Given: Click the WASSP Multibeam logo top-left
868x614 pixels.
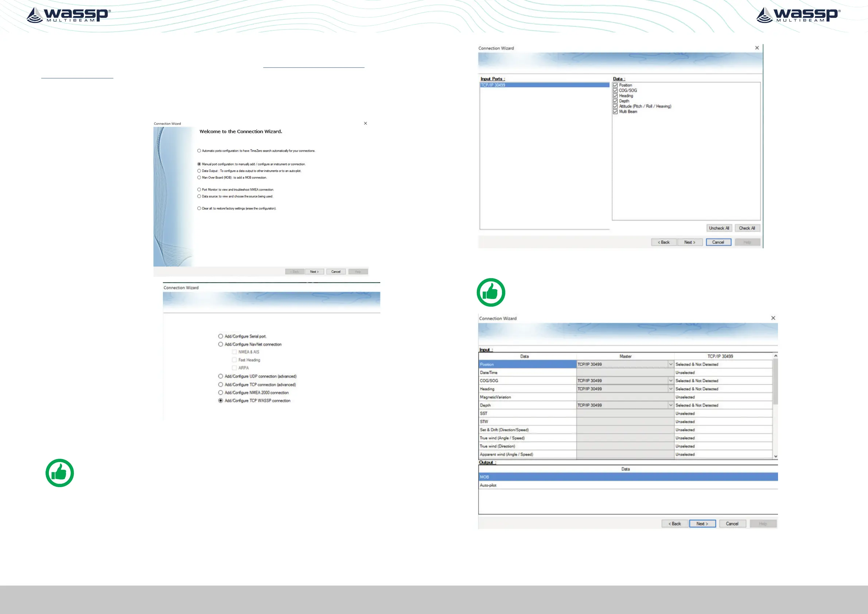Looking at the screenshot, I should click(68, 15).
